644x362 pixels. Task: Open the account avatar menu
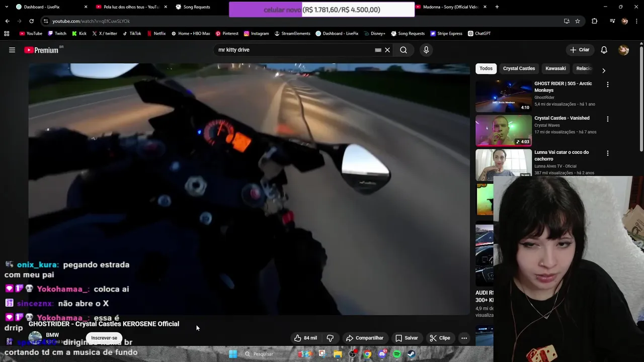[x=623, y=50]
